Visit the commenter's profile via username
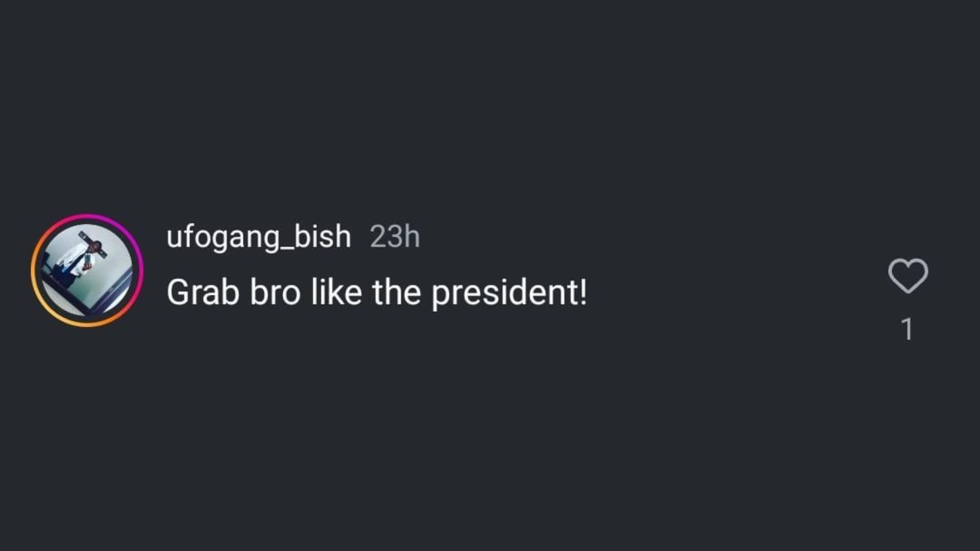This screenshot has width=980, height=551. tap(259, 237)
